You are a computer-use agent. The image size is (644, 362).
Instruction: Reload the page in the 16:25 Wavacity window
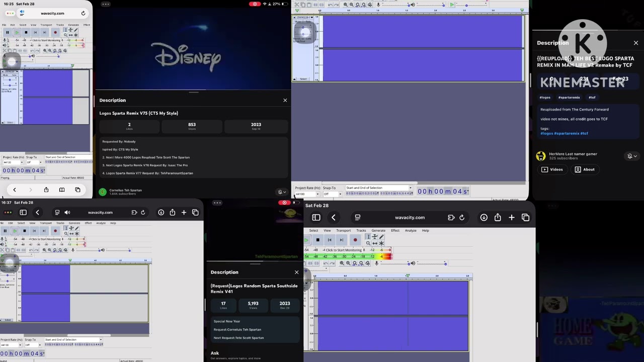pyautogui.click(x=83, y=13)
